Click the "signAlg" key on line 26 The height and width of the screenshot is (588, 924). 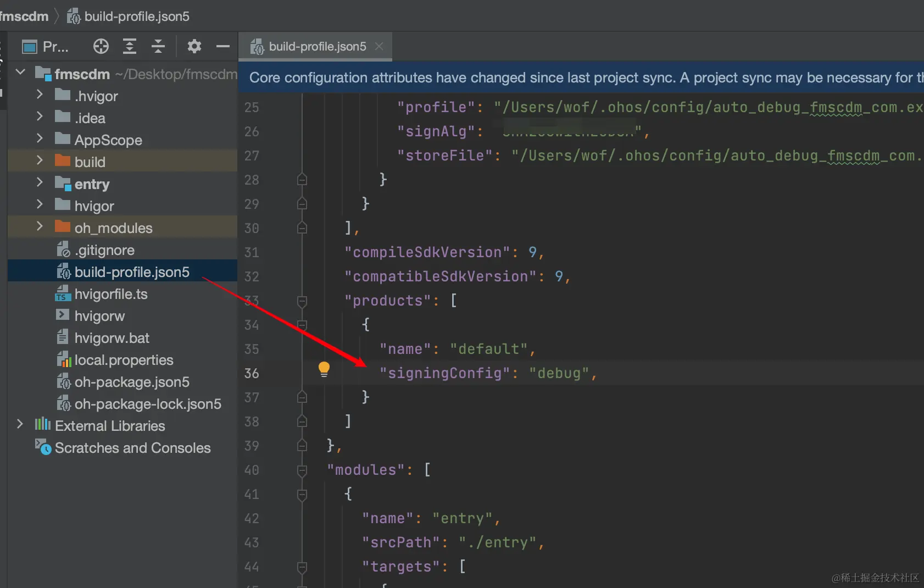(x=436, y=131)
